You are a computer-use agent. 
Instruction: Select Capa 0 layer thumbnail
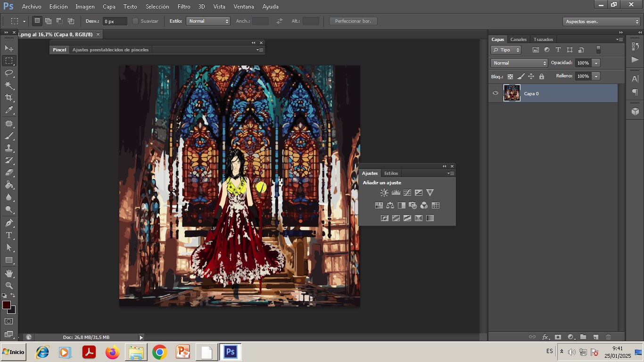(512, 93)
